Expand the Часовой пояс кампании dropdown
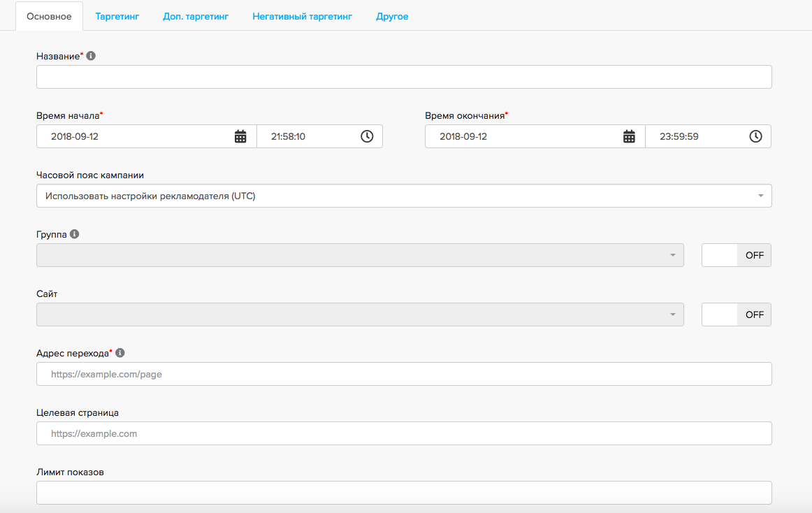 click(404, 196)
